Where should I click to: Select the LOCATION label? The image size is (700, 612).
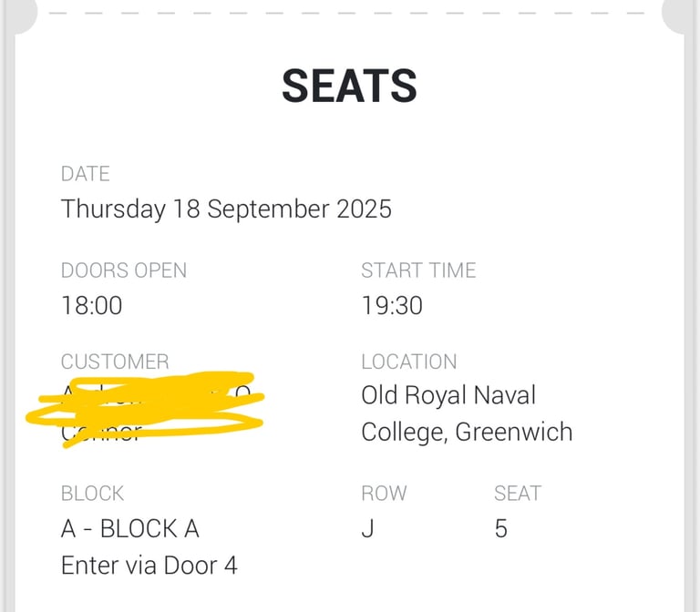(409, 362)
